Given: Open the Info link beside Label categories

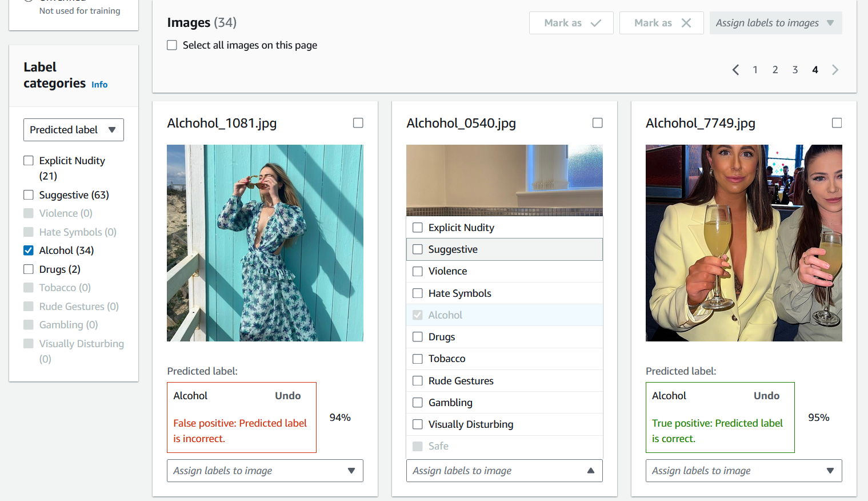Looking at the screenshot, I should (99, 84).
